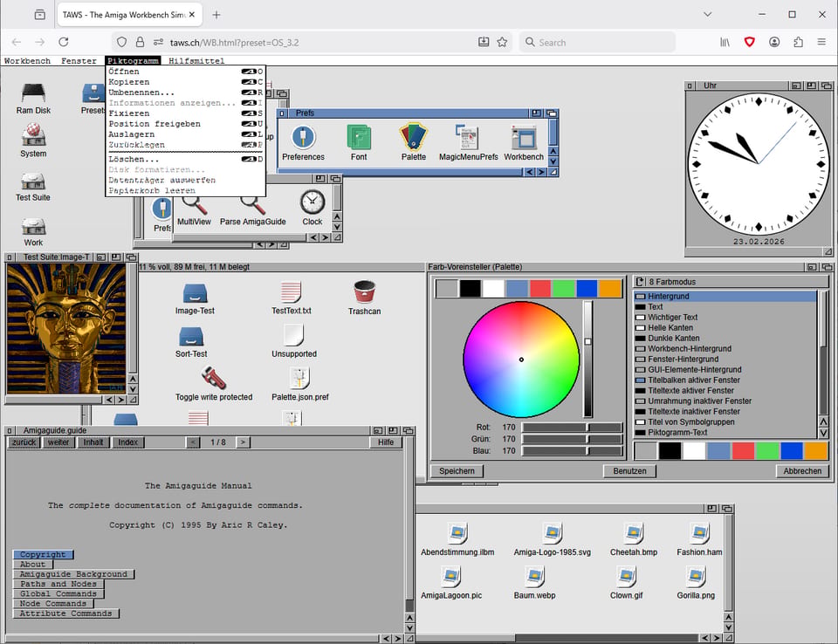Open the Sort-Test drawer icon
The image size is (838, 644).
pos(191,337)
